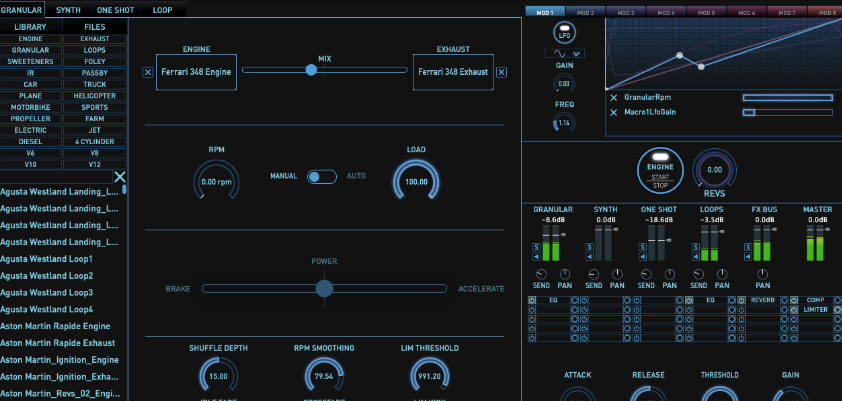842x401 pixels.
Task: Filter library by 4 CYLINDER tag
Action: tap(95, 142)
